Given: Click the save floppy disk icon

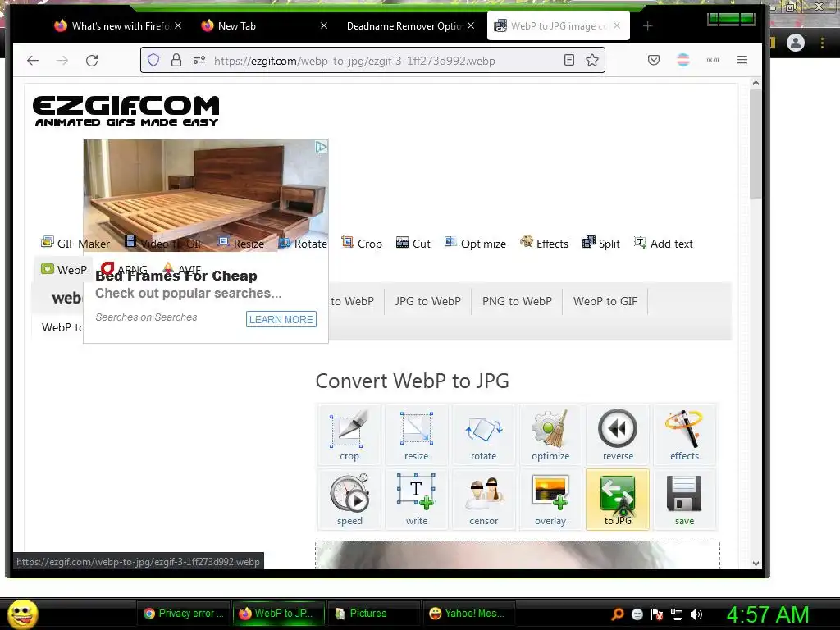Looking at the screenshot, I should click(x=685, y=500).
